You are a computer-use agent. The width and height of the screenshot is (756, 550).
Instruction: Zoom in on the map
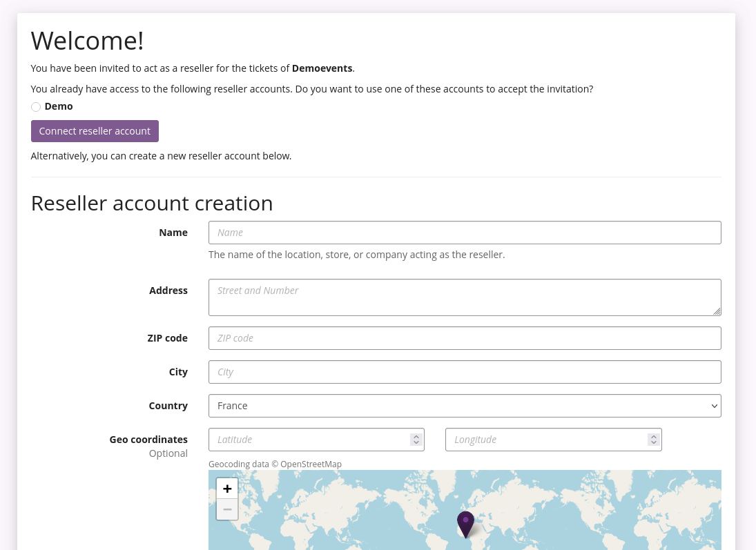(227, 489)
